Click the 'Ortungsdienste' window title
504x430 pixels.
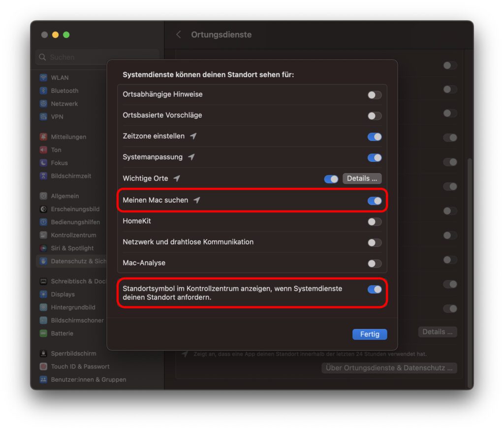221,35
